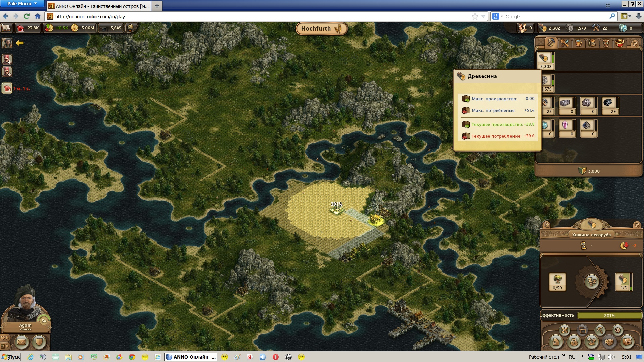The width and height of the screenshot is (644, 362).
Task: Click the glass counter in top bar
Action: coord(626,28)
